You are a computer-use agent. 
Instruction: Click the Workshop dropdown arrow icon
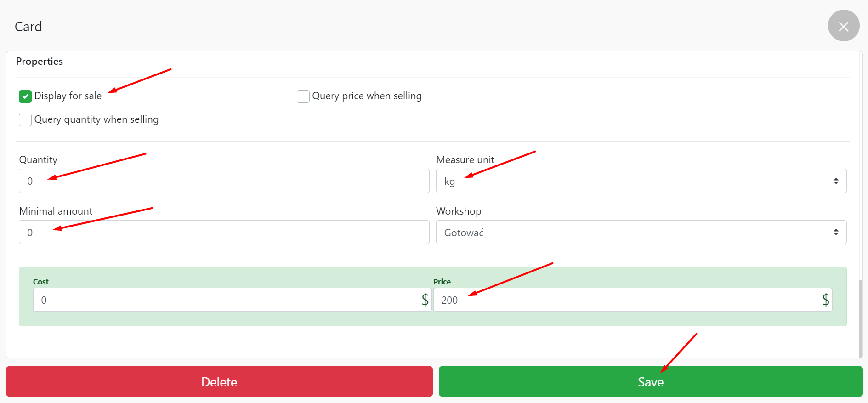pyautogui.click(x=836, y=233)
